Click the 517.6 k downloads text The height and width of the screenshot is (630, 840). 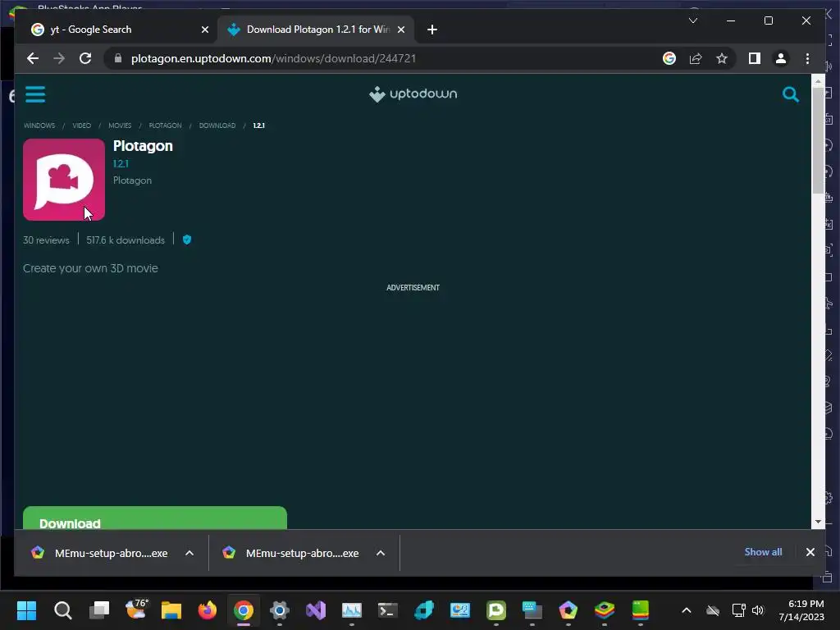tap(126, 240)
